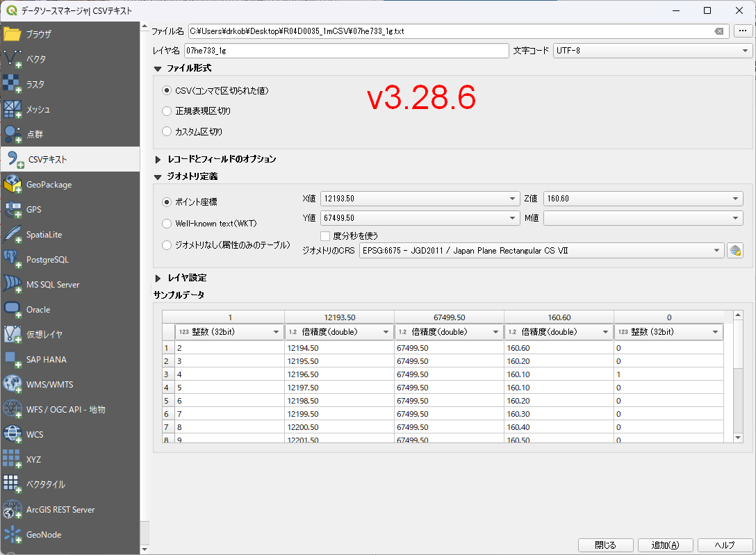Enable the 度分秒を使う checkbox
This screenshot has width=756, height=555.
[x=325, y=236]
